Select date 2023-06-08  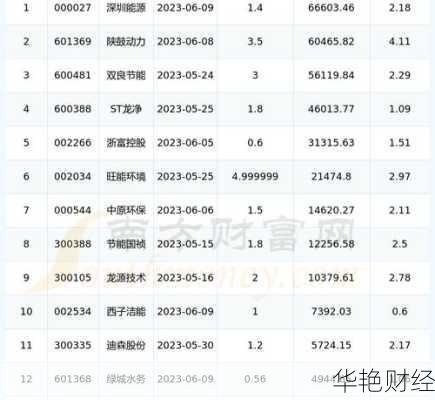[185, 42]
